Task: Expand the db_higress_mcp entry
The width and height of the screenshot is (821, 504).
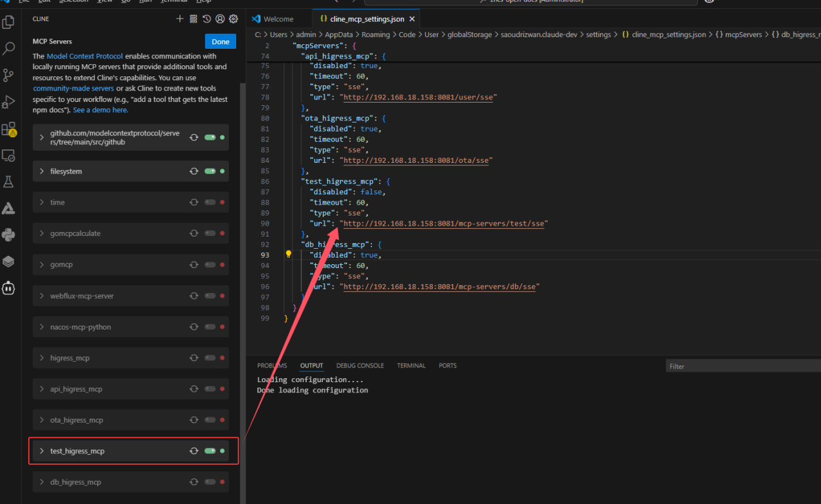Action: (x=42, y=482)
